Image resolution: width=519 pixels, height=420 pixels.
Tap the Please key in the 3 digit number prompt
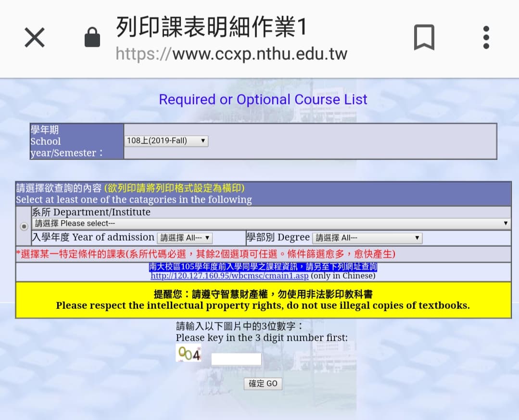pos(262,338)
